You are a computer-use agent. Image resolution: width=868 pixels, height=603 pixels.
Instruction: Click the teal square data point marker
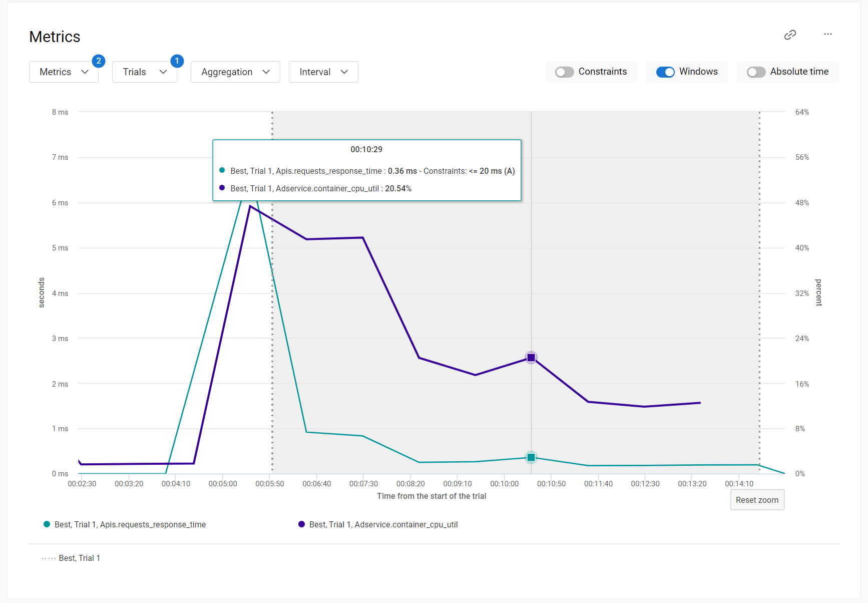531,457
